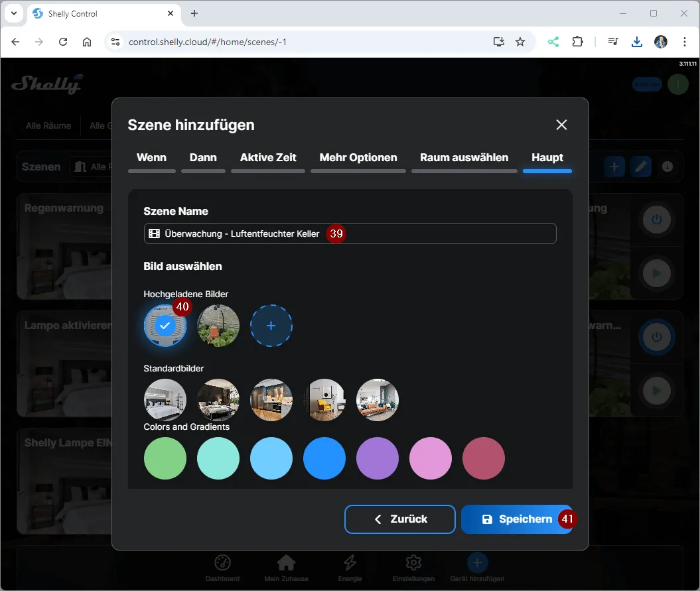Go to the Aktive Zeit tab

pos(268,158)
